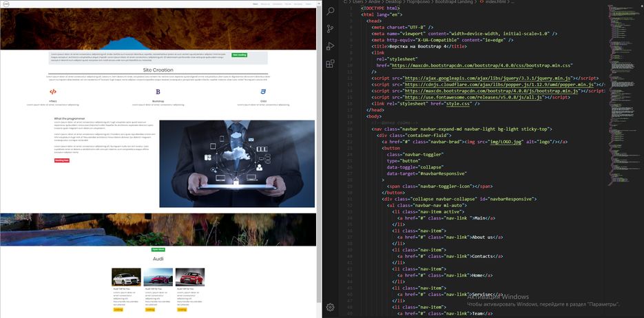Select the Servises link in the navbar

coord(298,4)
